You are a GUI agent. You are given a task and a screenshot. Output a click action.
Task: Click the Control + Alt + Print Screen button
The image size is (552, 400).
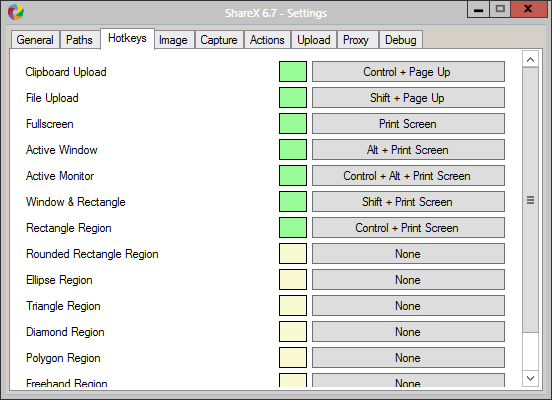[x=408, y=176]
